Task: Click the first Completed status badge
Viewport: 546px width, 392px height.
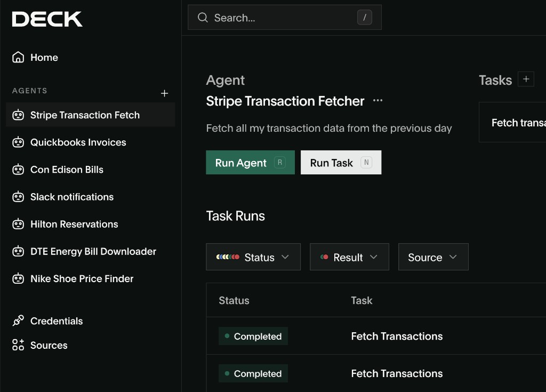Action: [x=253, y=337]
